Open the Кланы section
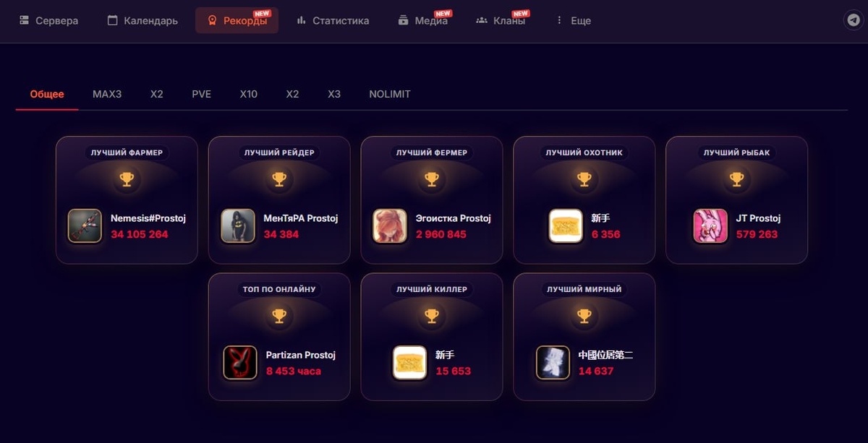 tap(501, 21)
